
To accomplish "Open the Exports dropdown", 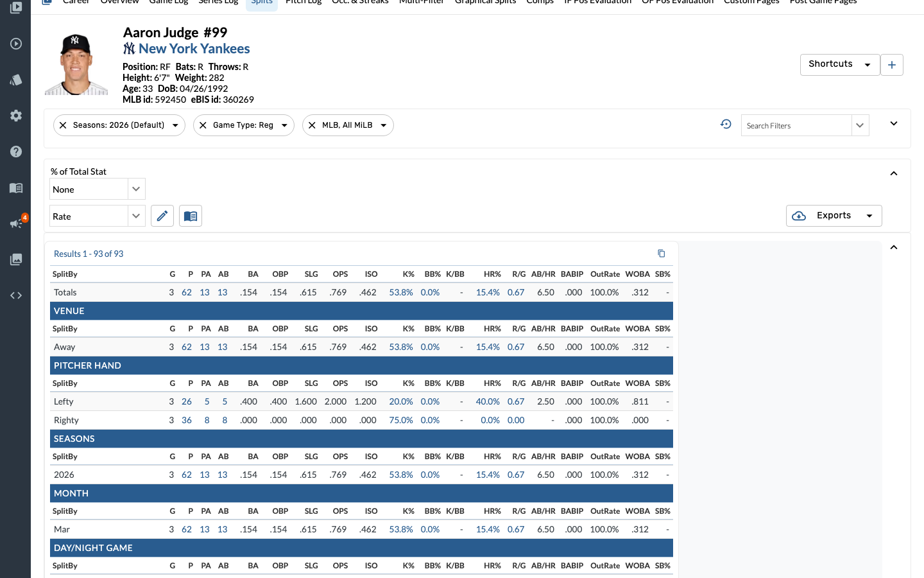I will point(834,216).
